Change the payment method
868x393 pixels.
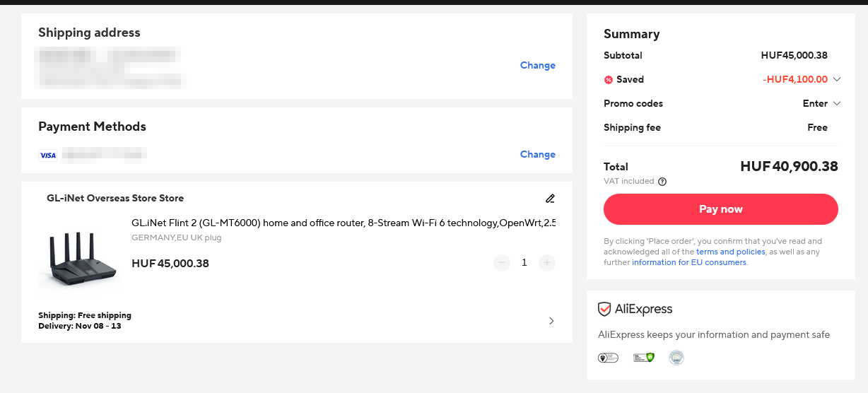pyautogui.click(x=537, y=154)
